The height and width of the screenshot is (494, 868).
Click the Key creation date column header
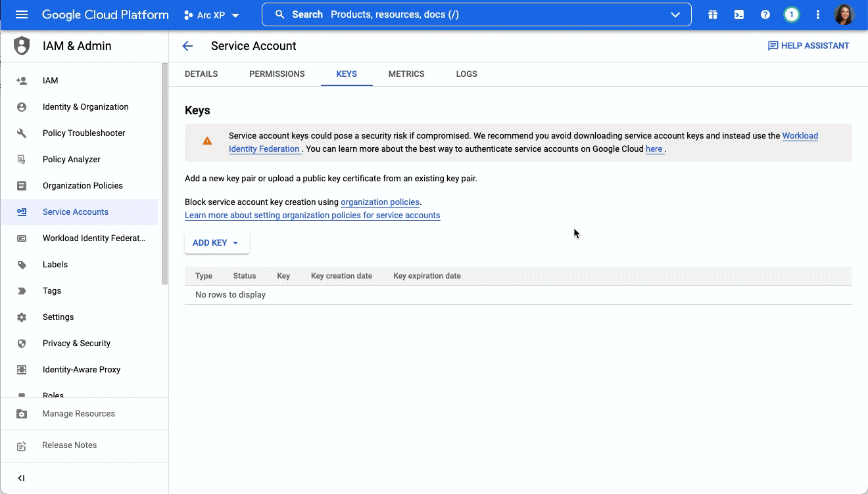[x=341, y=276]
